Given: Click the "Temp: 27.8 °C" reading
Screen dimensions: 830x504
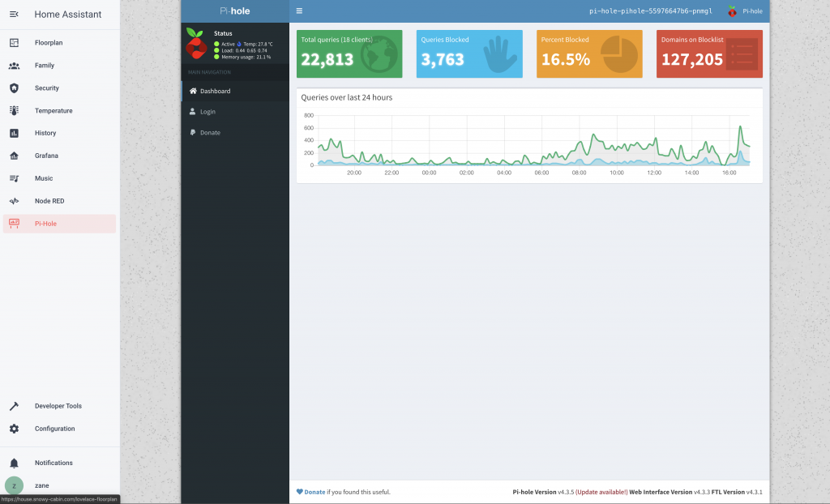Looking at the screenshot, I should (x=259, y=45).
